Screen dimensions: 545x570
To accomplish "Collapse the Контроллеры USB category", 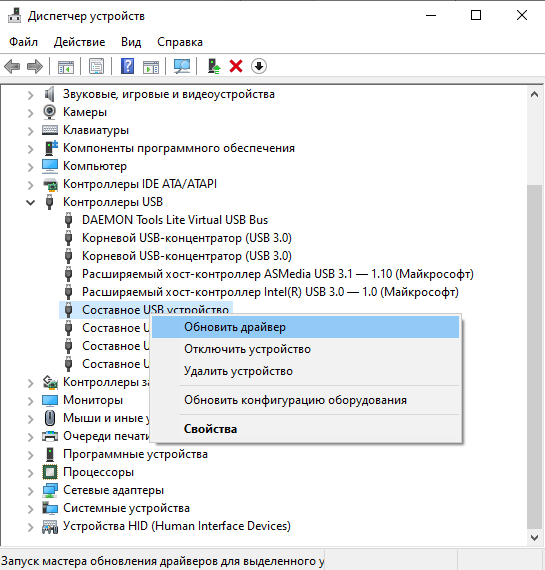I will coord(31,202).
